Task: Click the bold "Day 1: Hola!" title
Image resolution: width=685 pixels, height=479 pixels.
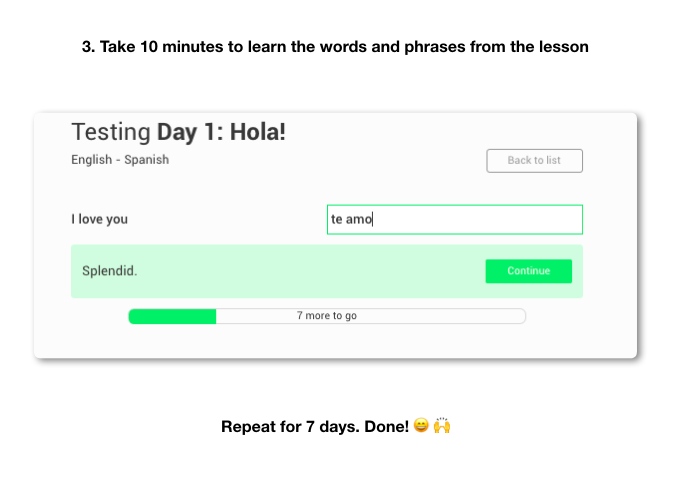Action: [221, 132]
